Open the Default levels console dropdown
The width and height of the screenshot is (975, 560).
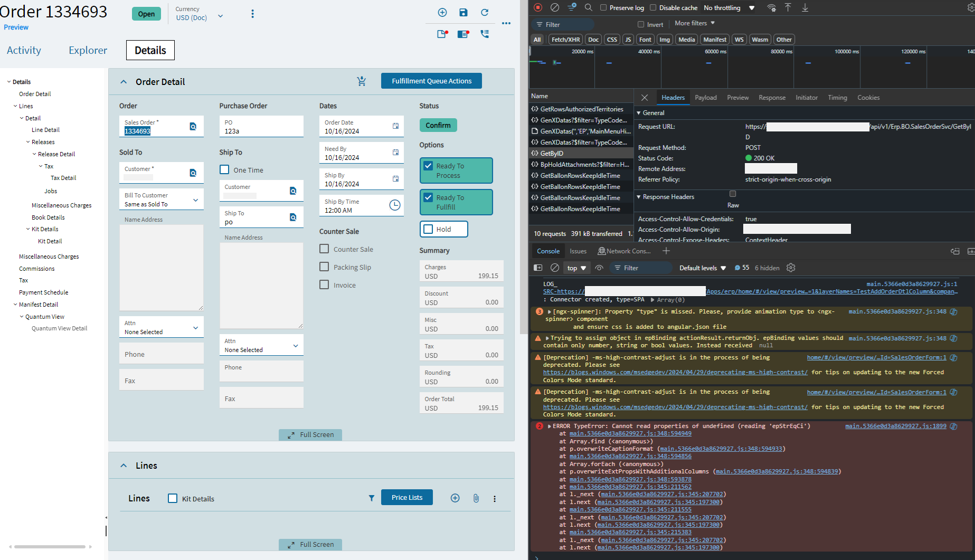[703, 268]
